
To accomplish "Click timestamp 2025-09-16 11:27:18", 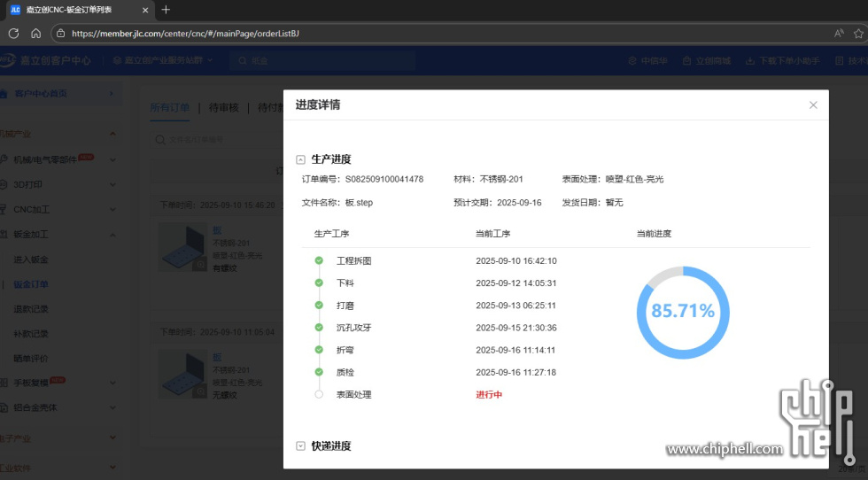I will click(x=515, y=373).
